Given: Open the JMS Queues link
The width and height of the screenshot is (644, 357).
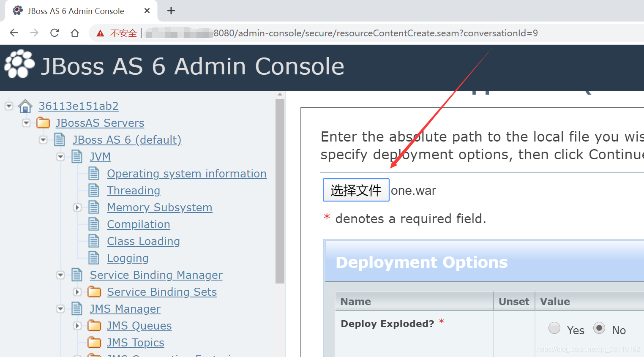Looking at the screenshot, I should click(139, 326).
